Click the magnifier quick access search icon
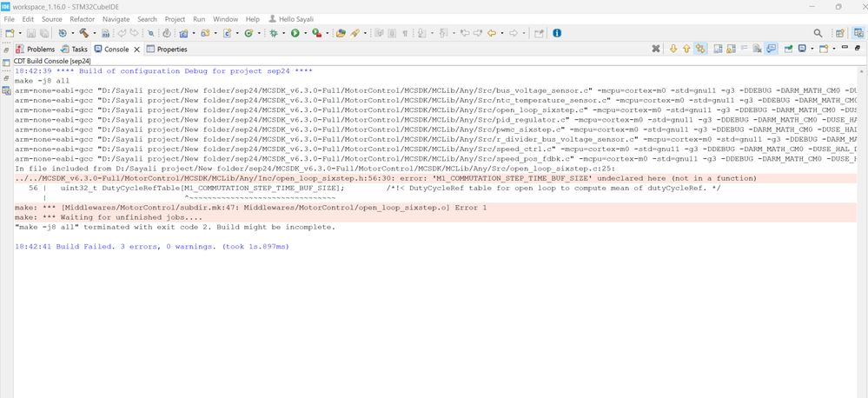Image resolution: width=868 pixels, height=398 pixels. pyautogui.click(x=818, y=33)
